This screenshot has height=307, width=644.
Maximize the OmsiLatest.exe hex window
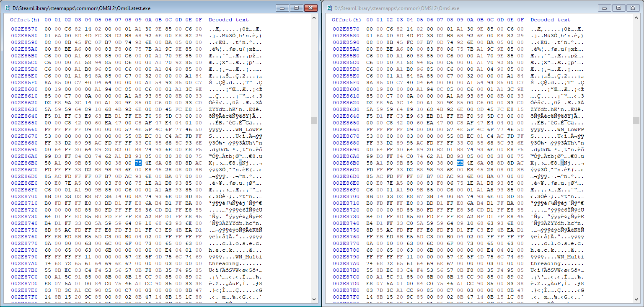pyautogui.click(x=296, y=8)
